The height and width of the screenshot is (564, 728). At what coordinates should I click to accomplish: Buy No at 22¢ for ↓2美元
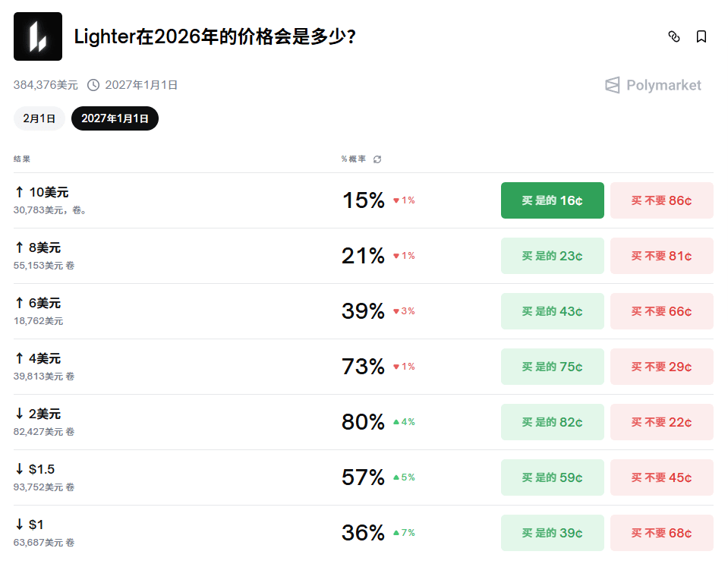coord(662,422)
